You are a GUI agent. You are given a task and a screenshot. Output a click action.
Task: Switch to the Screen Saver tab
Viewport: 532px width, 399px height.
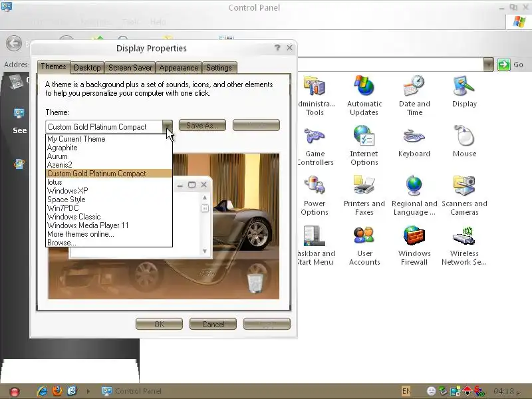130,68
